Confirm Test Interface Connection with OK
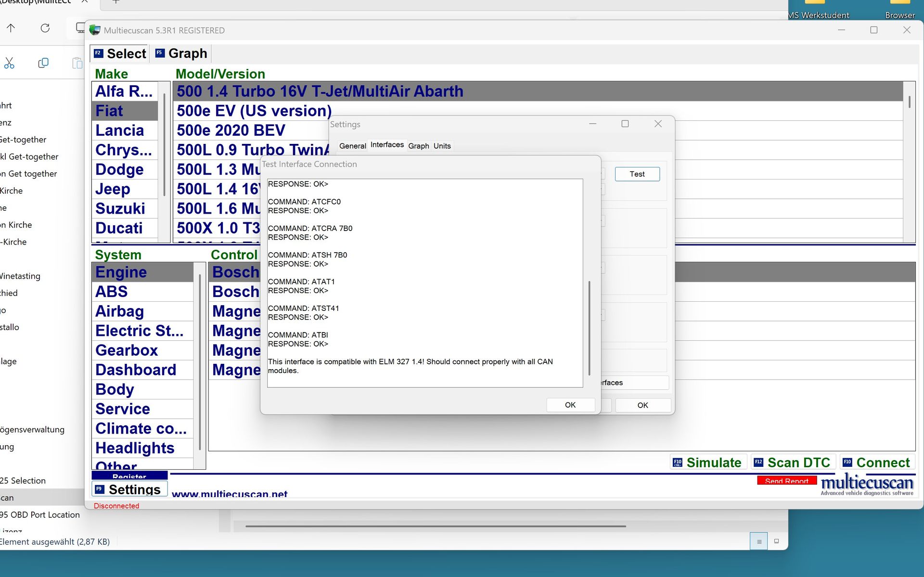 570,405
